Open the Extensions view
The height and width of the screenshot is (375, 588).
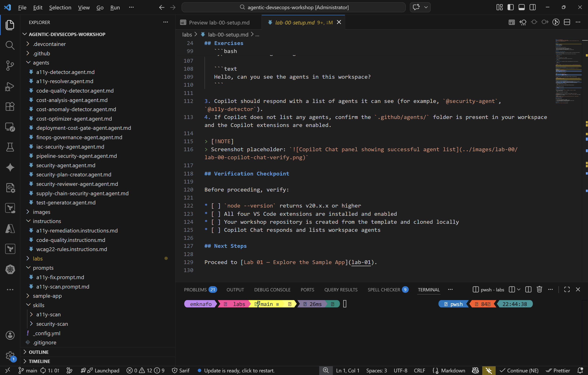pos(10,106)
